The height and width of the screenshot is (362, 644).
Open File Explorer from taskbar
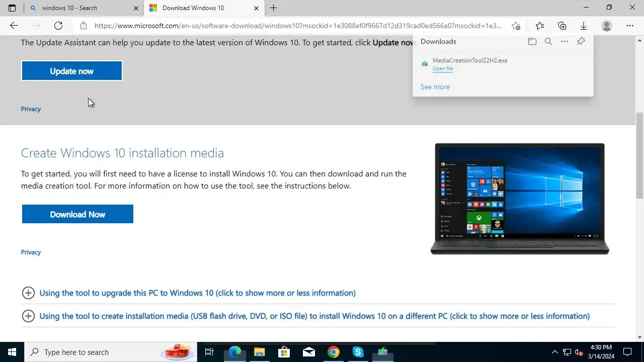tap(259, 352)
